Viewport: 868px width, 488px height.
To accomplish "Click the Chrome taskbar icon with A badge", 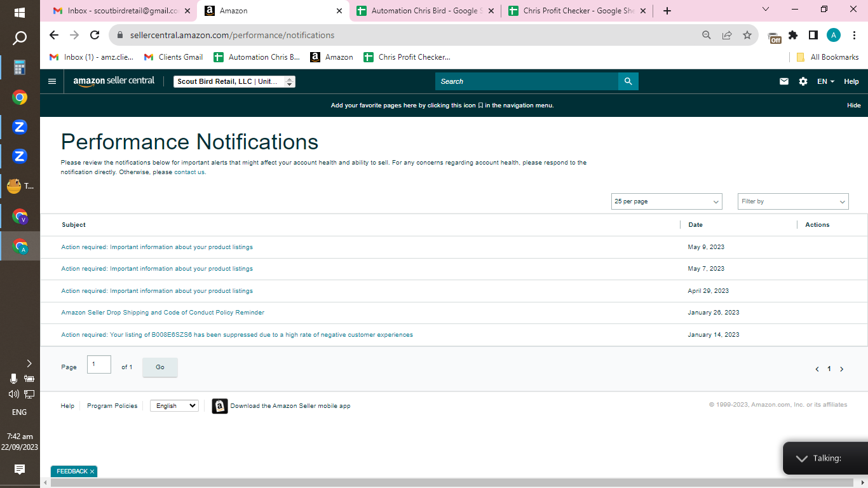I will pyautogui.click(x=20, y=247).
